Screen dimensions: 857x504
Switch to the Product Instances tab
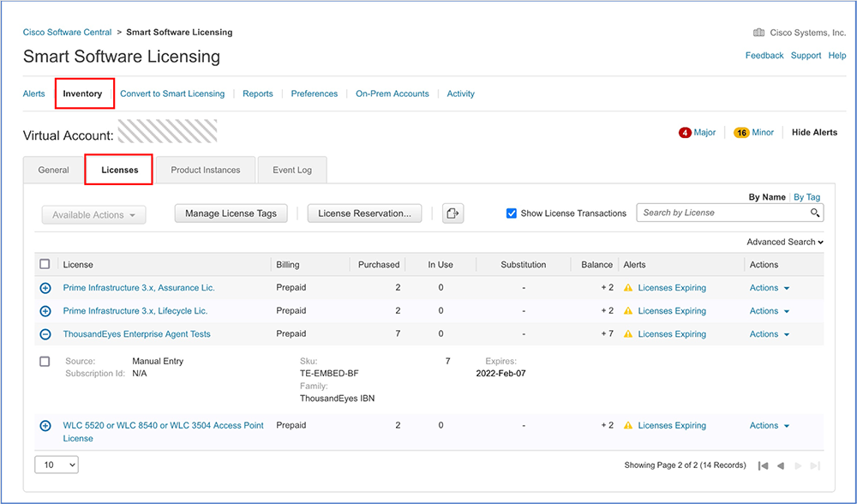[206, 170]
